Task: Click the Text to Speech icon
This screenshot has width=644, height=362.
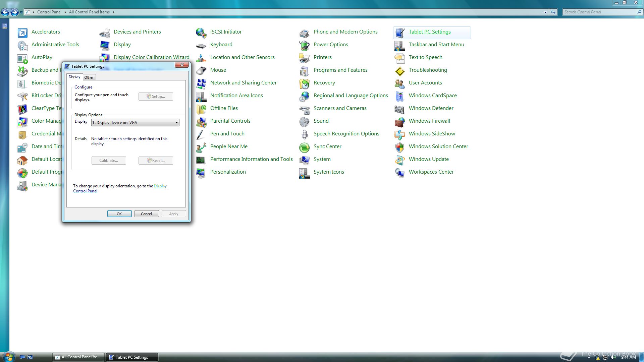Action: point(400,58)
